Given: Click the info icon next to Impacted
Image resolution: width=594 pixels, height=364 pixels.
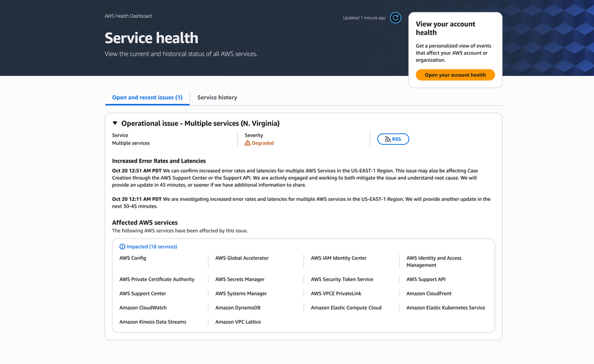Looking at the screenshot, I should click(x=123, y=247).
